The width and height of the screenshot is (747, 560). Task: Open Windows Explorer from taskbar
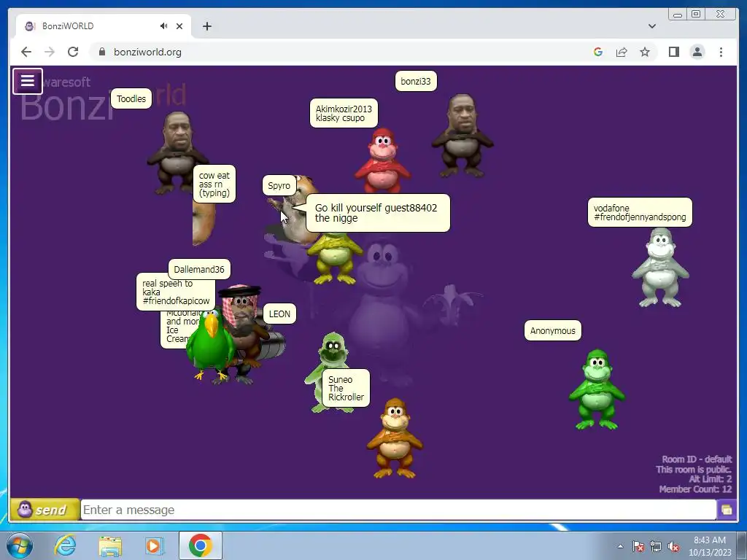110,545
